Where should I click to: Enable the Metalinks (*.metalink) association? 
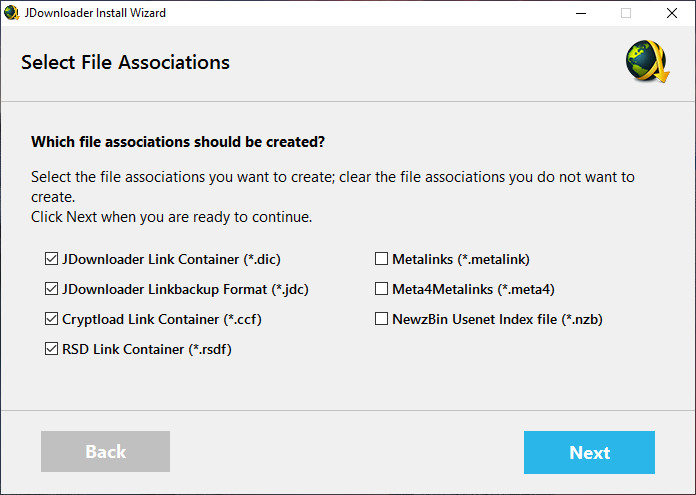coord(381,259)
